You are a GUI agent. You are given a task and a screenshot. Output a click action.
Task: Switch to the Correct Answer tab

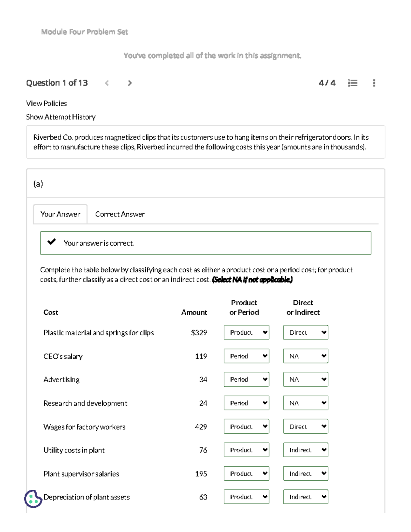(x=120, y=214)
